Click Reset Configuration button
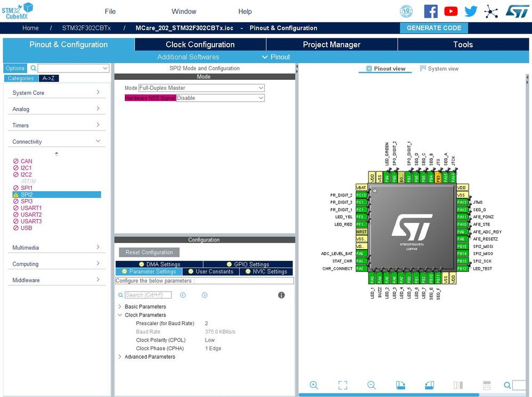 coord(149,252)
